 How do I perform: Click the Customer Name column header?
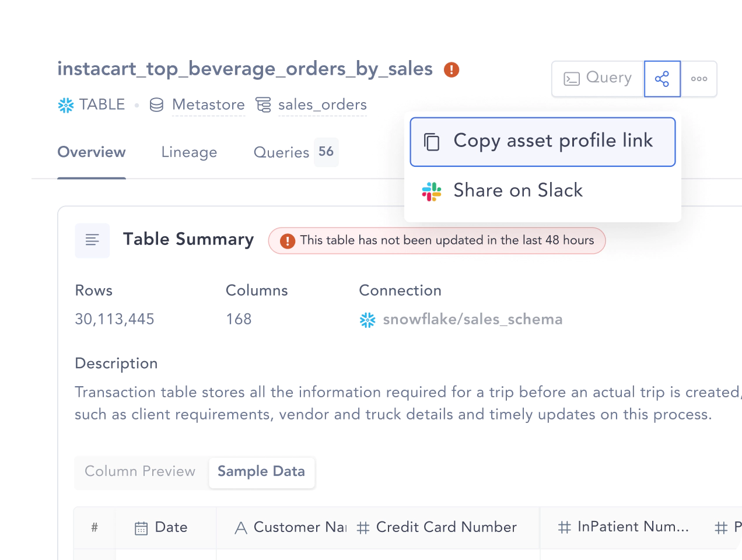[282, 528]
